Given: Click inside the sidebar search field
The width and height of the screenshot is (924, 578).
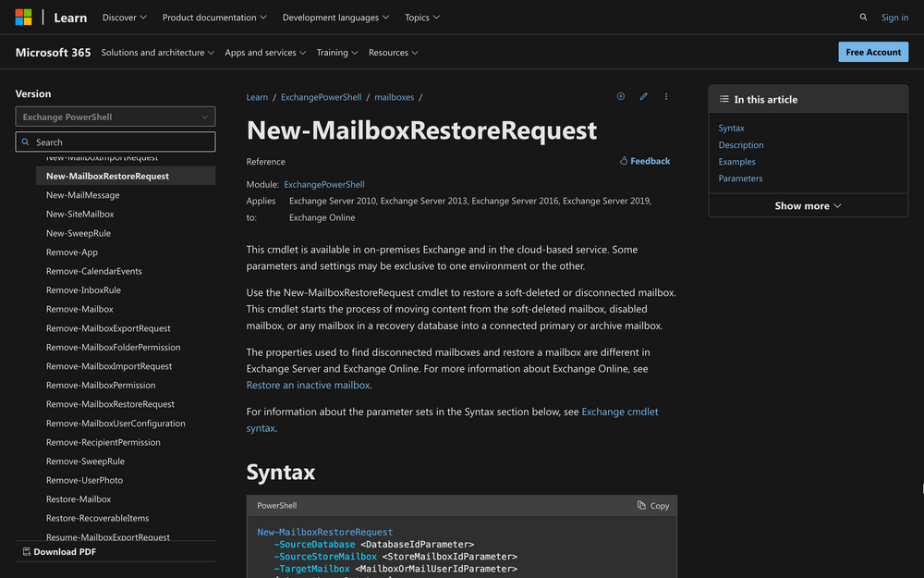Looking at the screenshot, I should pos(115,141).
